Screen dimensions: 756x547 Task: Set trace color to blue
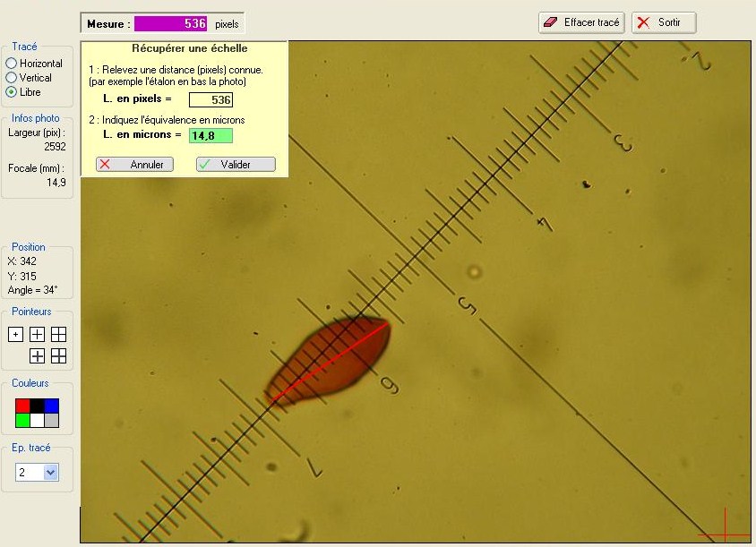[52, 406]
